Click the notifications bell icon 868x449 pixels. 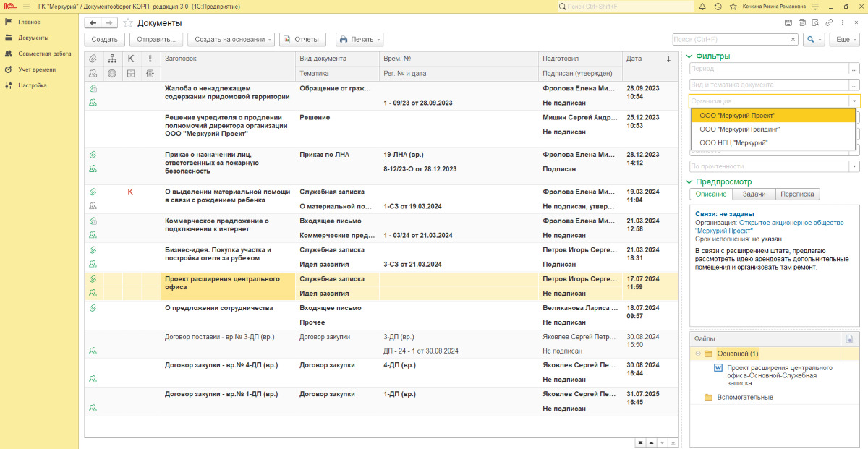[x=701, y=7]
